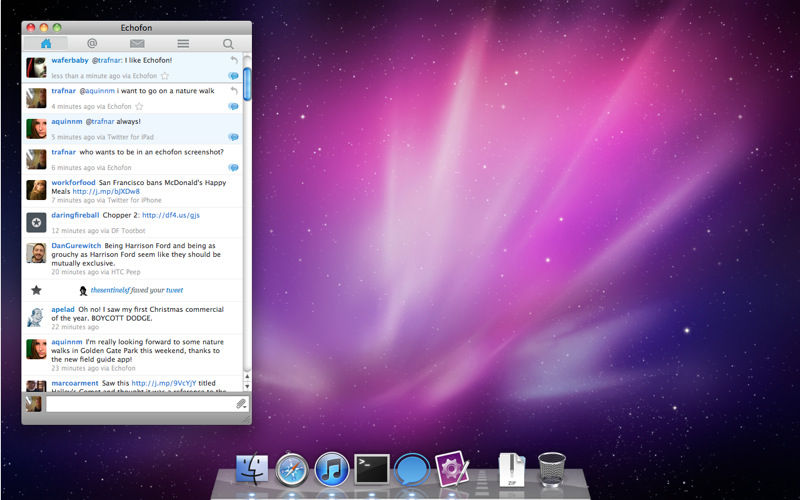The height and width of the screenshot is (500, 800).
Task: Click '20 minutes ago via HTC Peep' text
Action: [96, 272]
